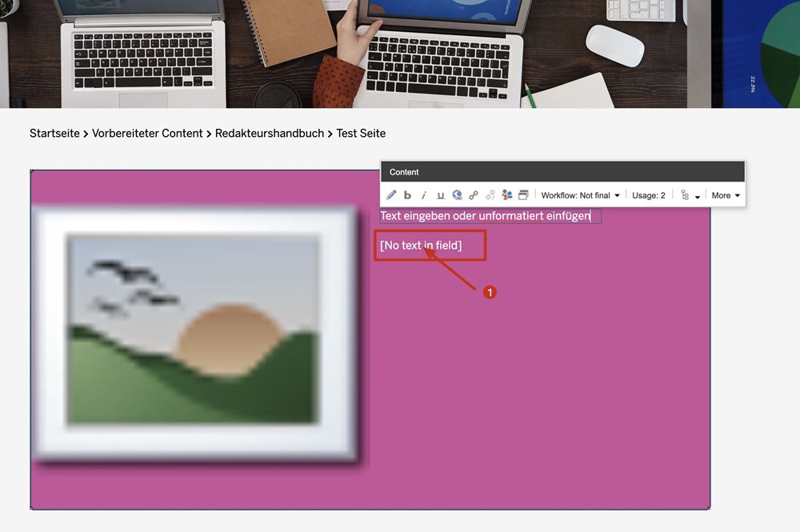The width and height of the screenshot is (800, 532).
Task: Click the 'Text eingeben oder unformatiert einfügen' field
Action: pos(489,216)
